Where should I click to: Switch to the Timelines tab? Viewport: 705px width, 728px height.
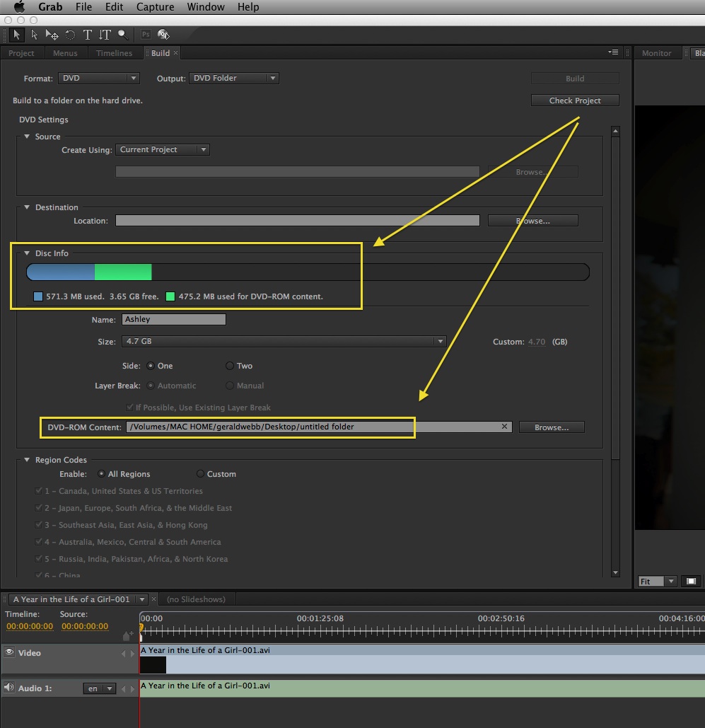point(114,53)
